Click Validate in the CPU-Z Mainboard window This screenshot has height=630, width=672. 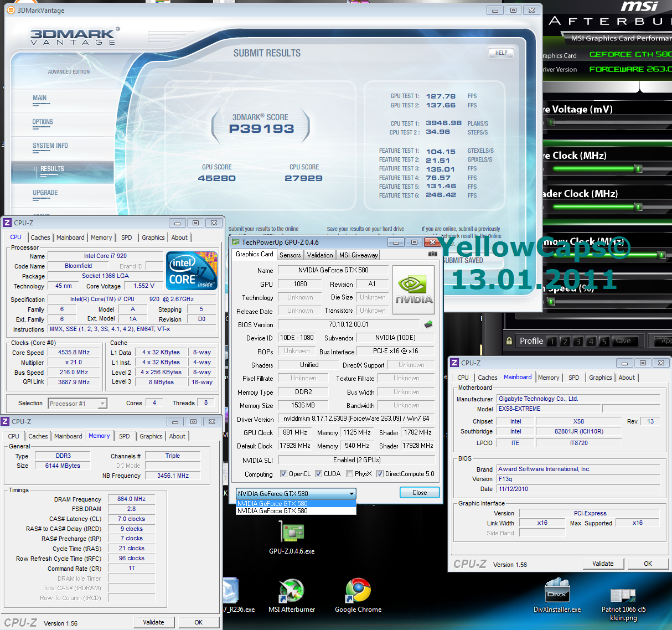[x=603, y=564]
